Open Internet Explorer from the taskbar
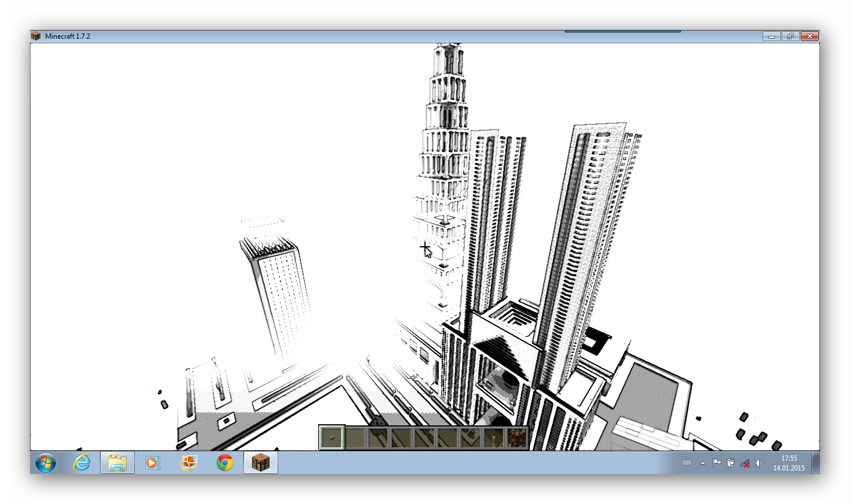This screenshot has height=504, width=850. click(x=82, y=462)
